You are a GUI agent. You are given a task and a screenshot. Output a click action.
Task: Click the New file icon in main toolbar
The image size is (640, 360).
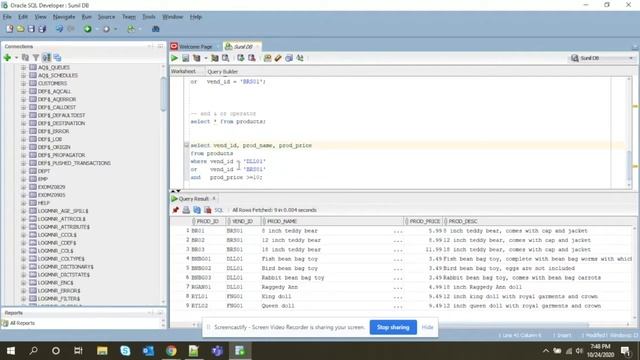point(9,29)
